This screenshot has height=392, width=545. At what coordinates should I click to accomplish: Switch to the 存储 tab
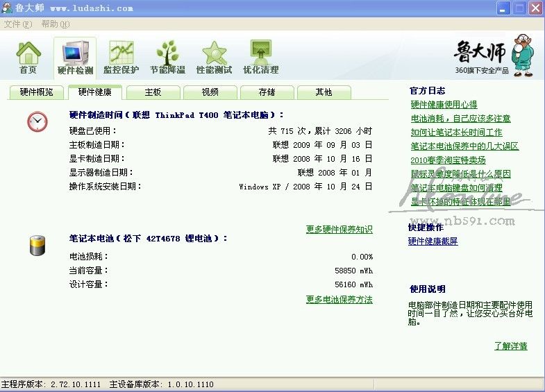[x=267, y=92]
